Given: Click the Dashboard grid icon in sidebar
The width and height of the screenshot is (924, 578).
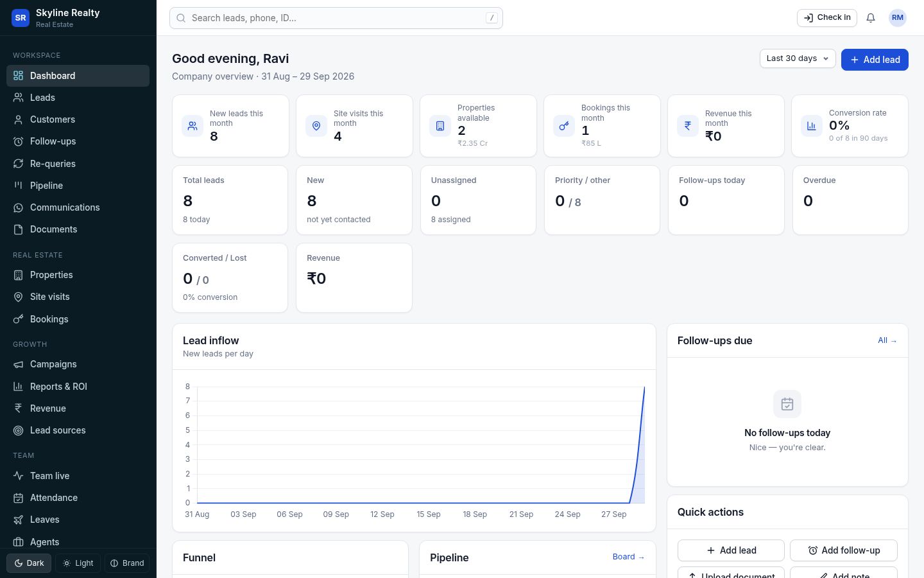Looking at the screenshot, I should click(x=19, y=76).
